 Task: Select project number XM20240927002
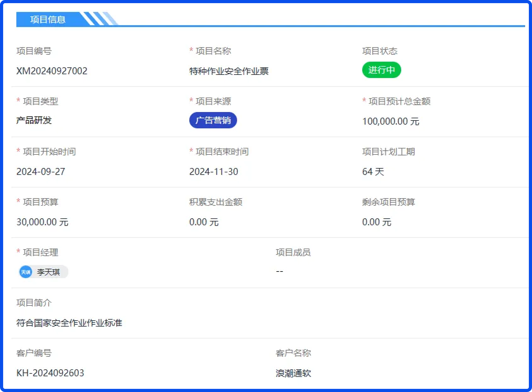coord(52,71)
